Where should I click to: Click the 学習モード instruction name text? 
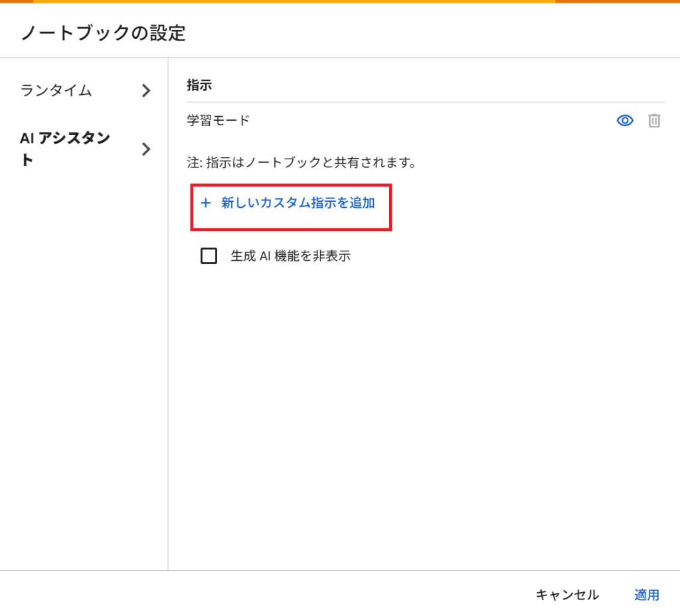pos(218,120)
